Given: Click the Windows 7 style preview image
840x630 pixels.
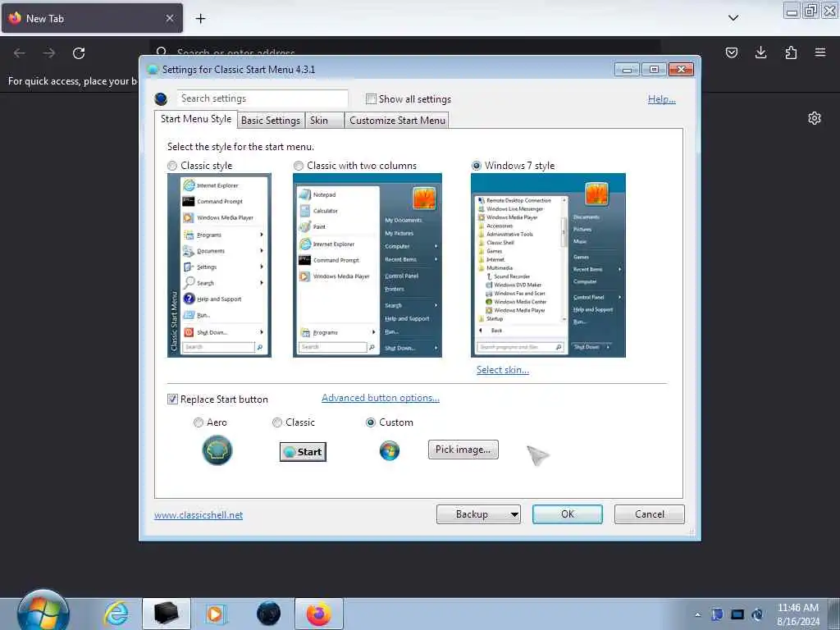Looking at the screenshot, I should (548, 265).
